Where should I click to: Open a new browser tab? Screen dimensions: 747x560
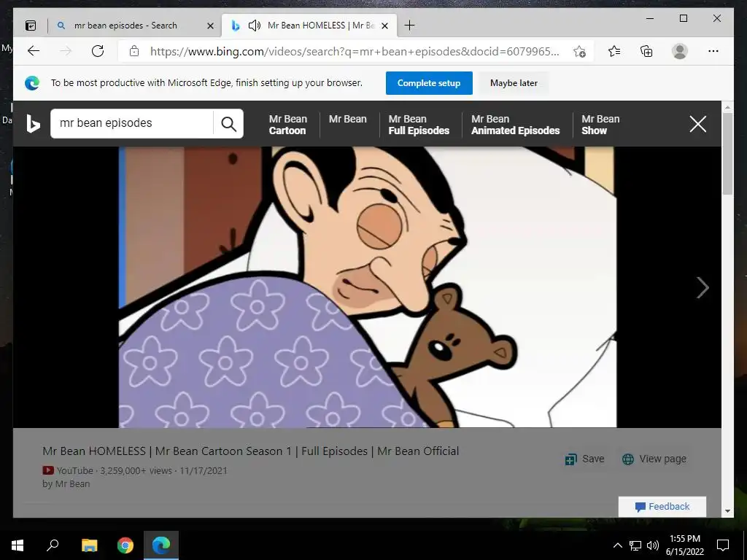tap(409, 26)
